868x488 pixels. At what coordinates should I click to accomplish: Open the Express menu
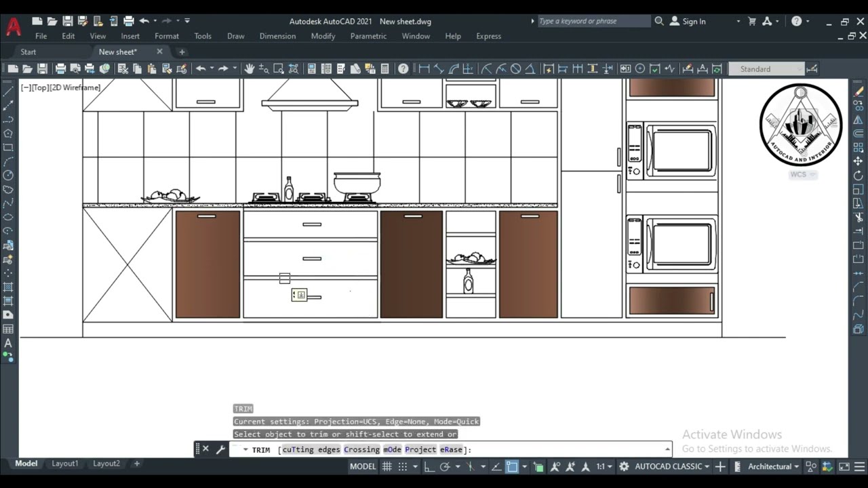[488, 36]
